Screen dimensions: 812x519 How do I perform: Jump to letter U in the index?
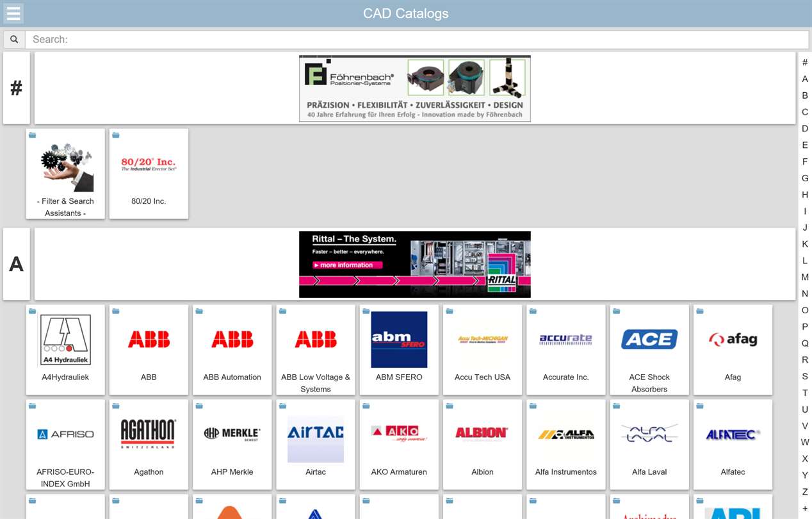click(x=805, y=409)
